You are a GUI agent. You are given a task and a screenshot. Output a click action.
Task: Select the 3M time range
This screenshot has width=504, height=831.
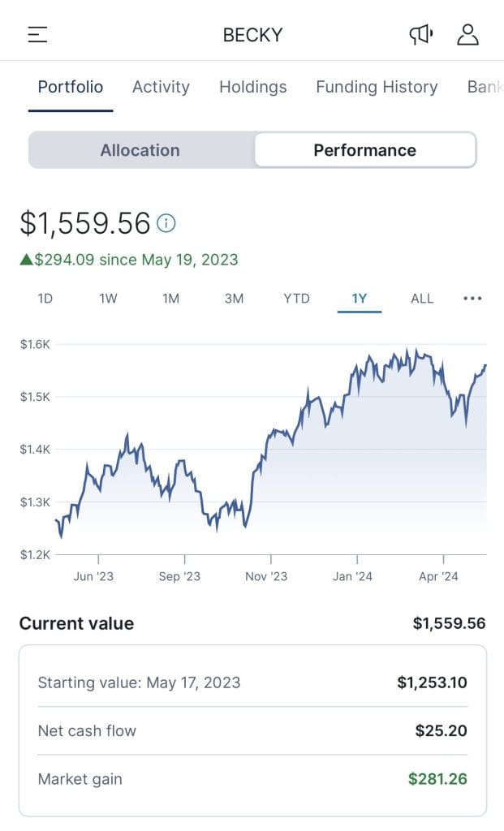coord(233,298)
